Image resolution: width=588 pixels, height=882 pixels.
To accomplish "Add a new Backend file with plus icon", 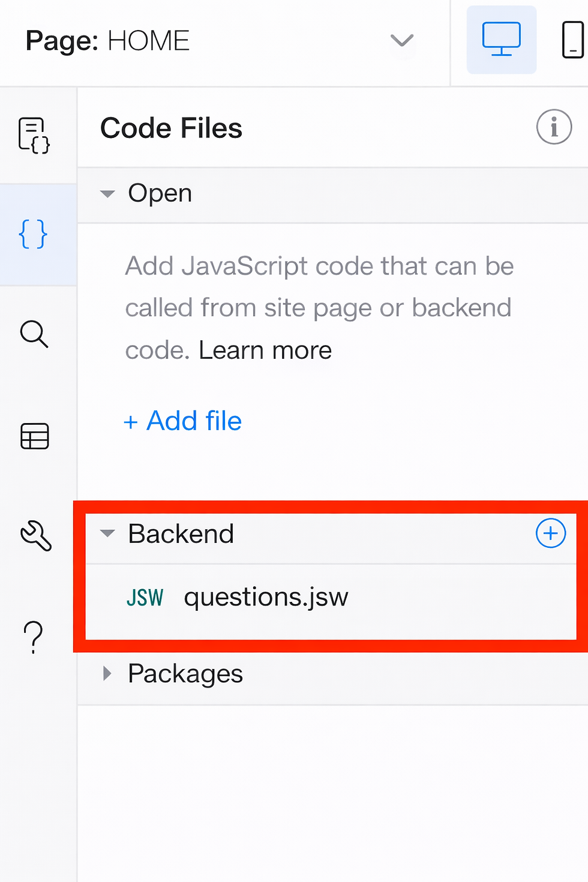I will [550, 533].
